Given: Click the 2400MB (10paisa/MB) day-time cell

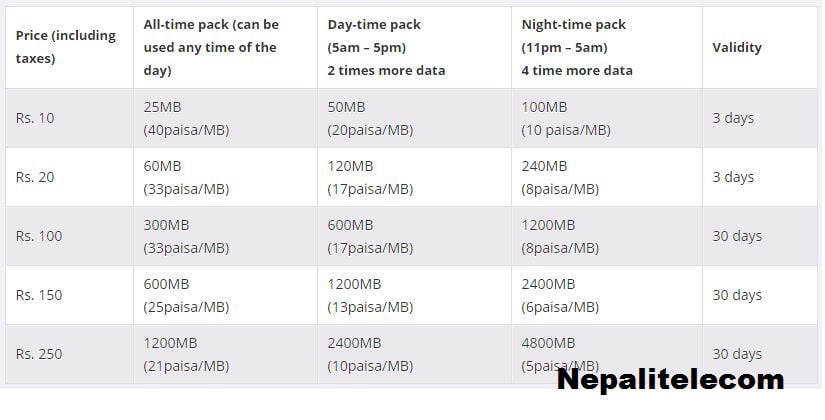Looking at the screenshot, I should (414, 354).
